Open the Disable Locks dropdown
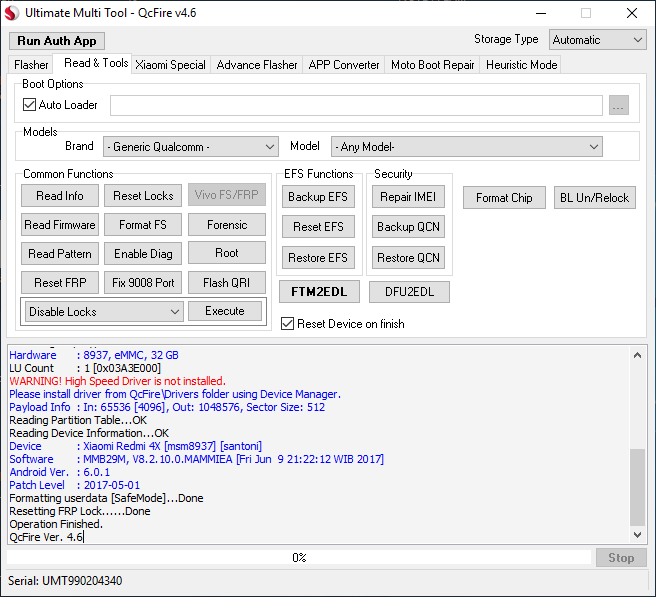Screen dimensions: 656x597 (104, 312)
